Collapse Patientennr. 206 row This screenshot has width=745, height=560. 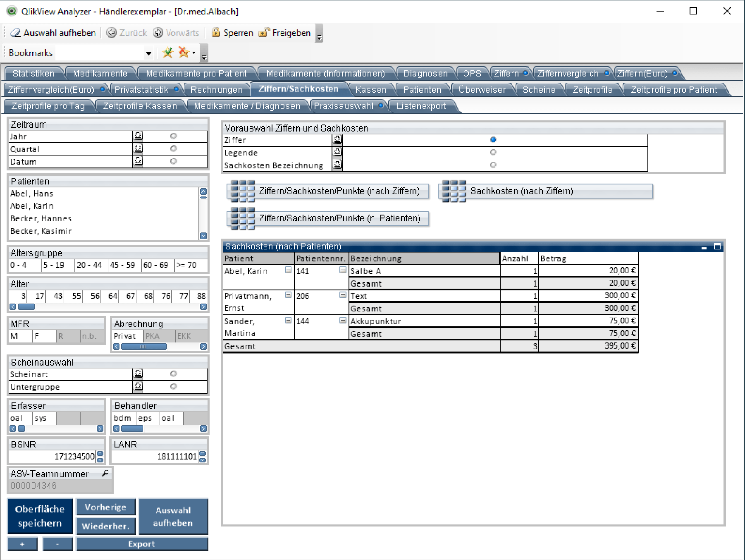[x=342, y=295]
